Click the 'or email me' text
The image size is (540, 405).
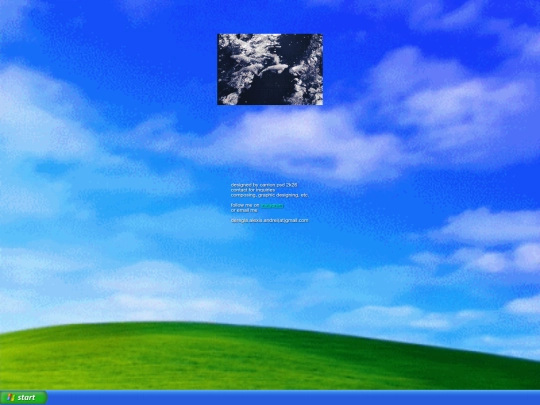(244, 210)
